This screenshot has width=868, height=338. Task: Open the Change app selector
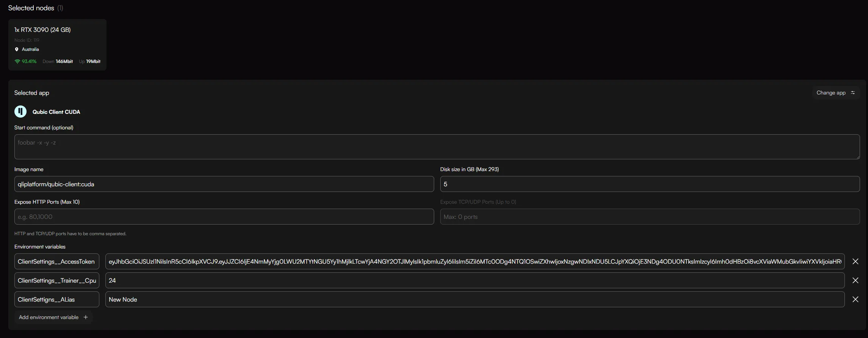(x=836, y=93)
